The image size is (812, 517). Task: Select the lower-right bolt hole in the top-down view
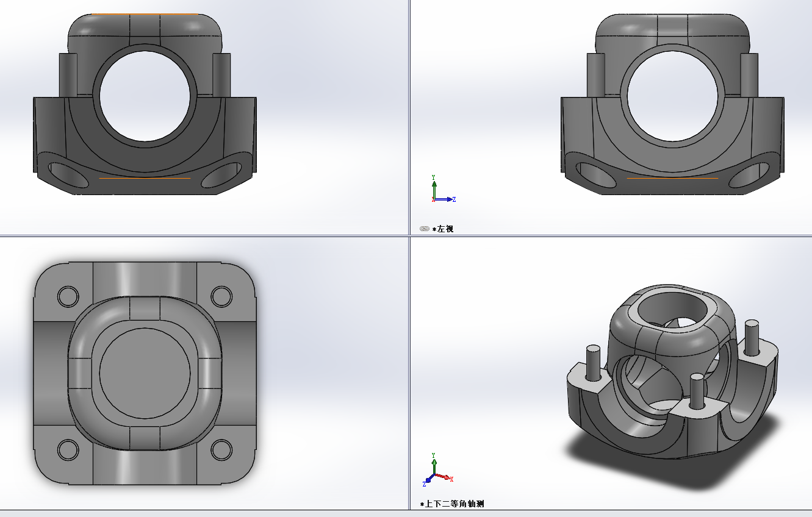click(x=221, y=450)
